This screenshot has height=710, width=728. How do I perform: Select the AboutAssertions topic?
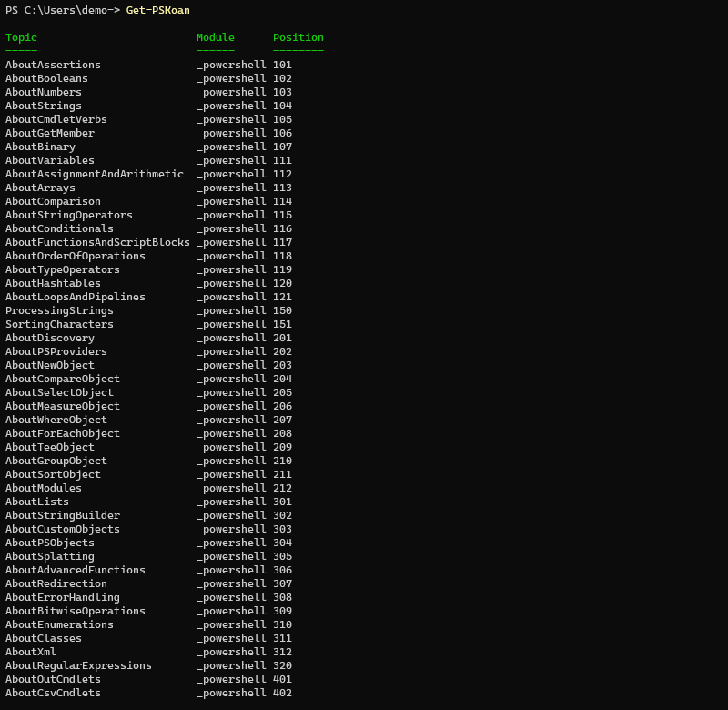point(53,65)
